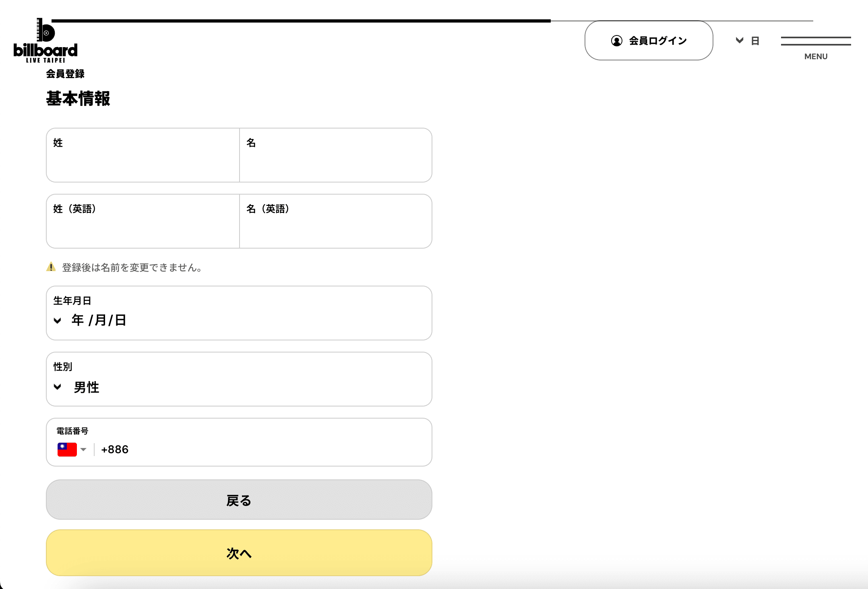Open the hamburger MENU icon
This screenshot has height=589, width=868.
pyautogui.click(x=816, y=41)
